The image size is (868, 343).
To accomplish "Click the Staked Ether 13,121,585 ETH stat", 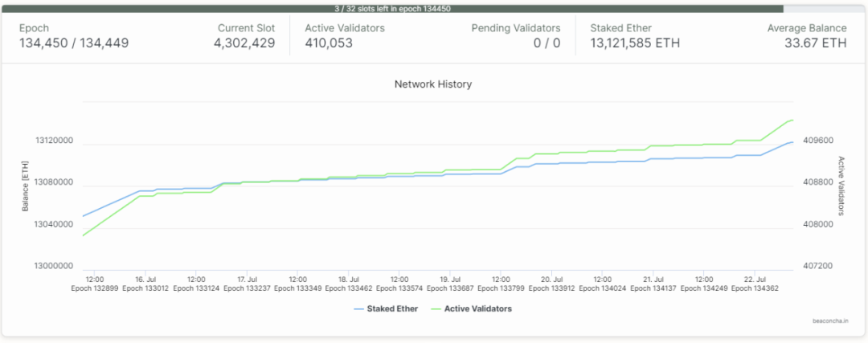I will [x=635, y=43].
